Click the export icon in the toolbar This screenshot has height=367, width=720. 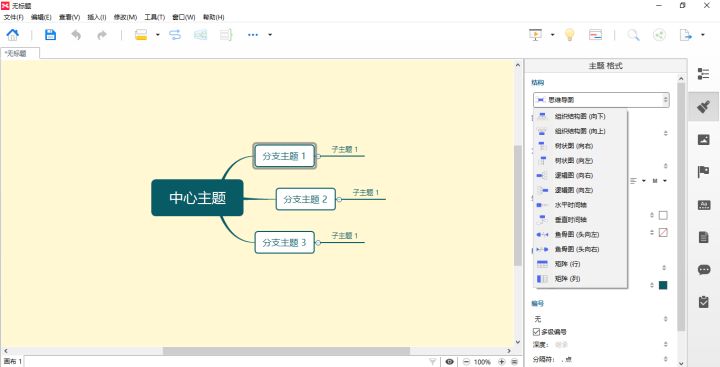click(686, 35)
